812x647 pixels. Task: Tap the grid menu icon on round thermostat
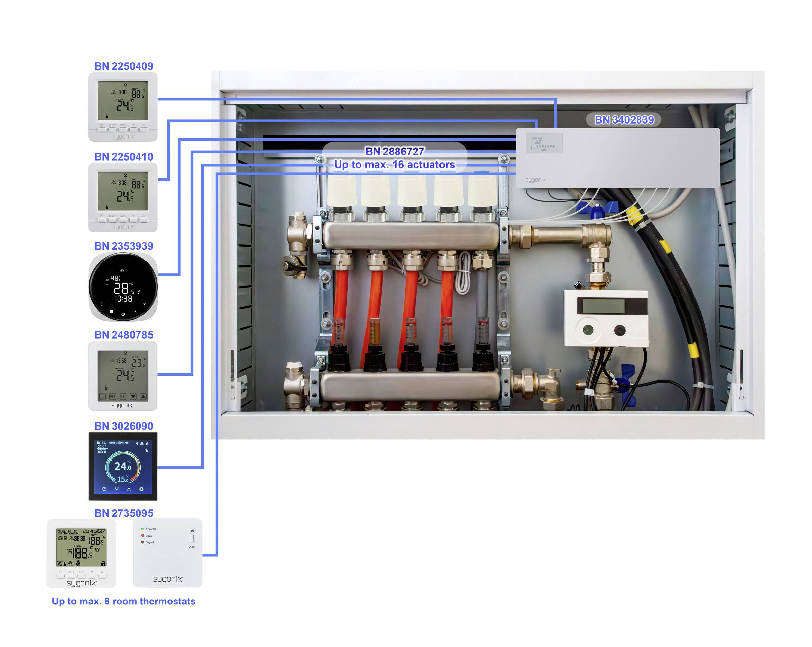click(x=111, y=311)
